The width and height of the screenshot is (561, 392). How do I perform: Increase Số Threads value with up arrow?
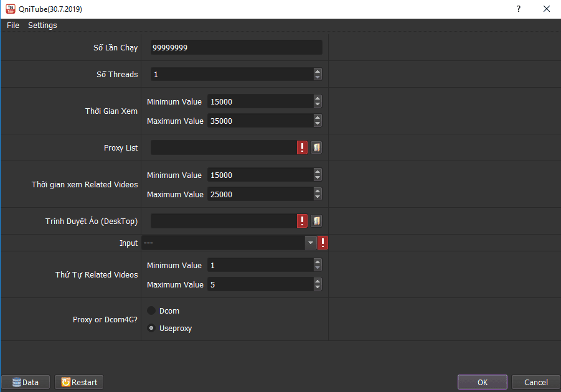(x=318, y=71)
